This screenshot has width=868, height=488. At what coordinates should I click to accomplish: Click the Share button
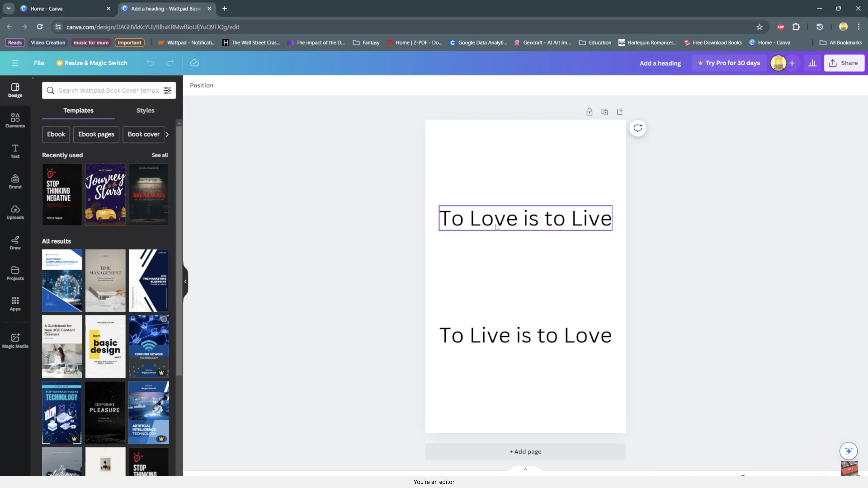(844, 63)
